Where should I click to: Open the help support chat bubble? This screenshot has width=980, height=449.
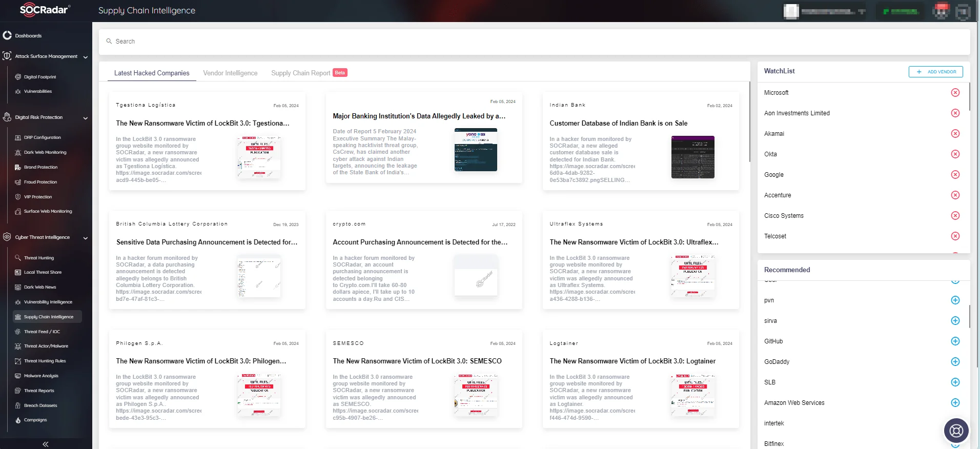(x=956, y=431)
